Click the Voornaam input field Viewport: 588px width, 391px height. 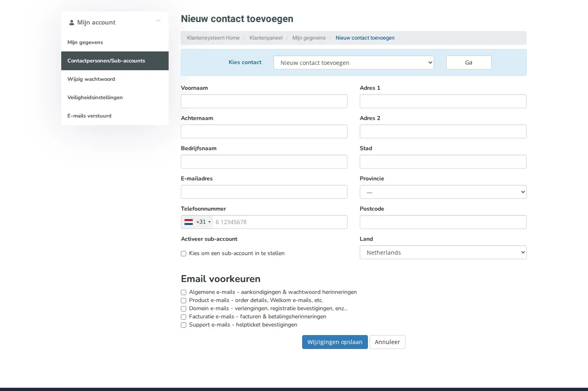pos(264,101)
